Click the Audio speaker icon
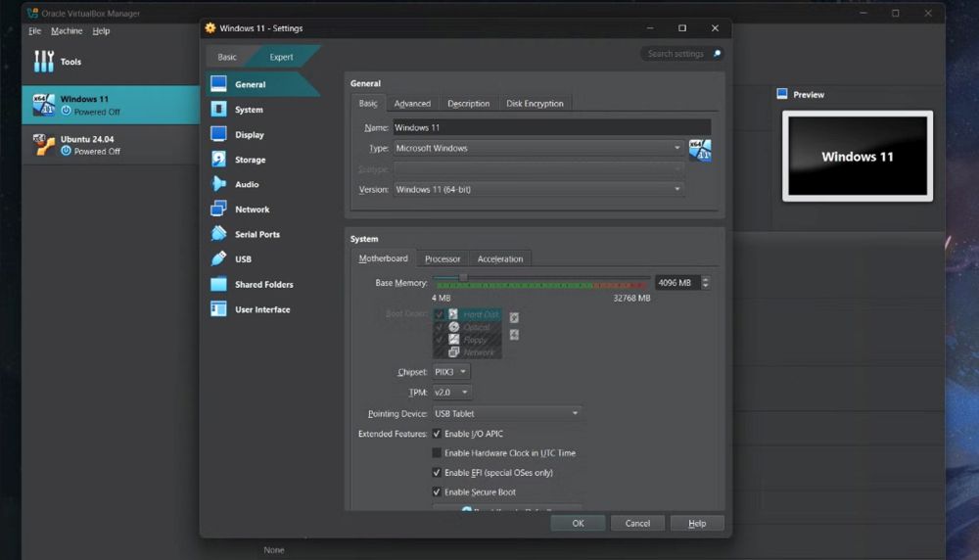 218,184
